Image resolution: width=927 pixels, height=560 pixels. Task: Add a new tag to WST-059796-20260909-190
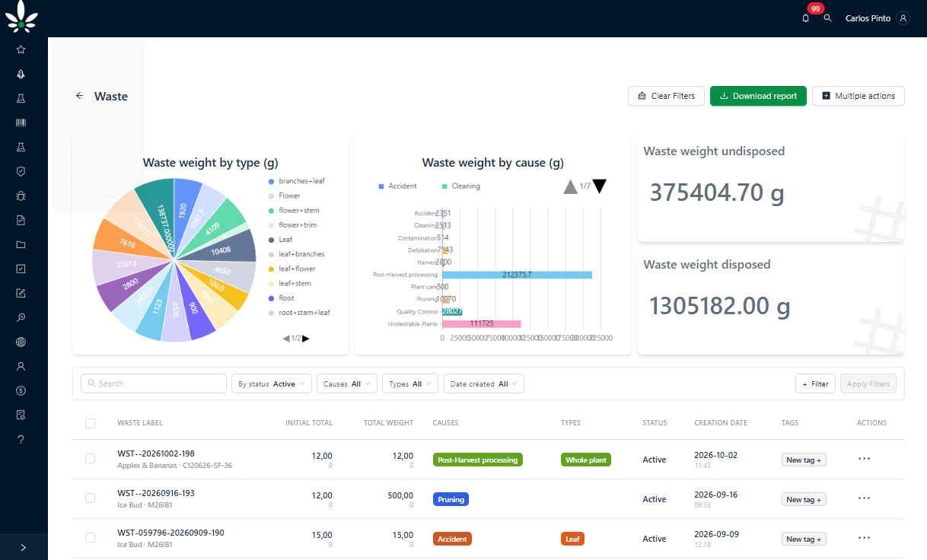(x=804, y=539)
